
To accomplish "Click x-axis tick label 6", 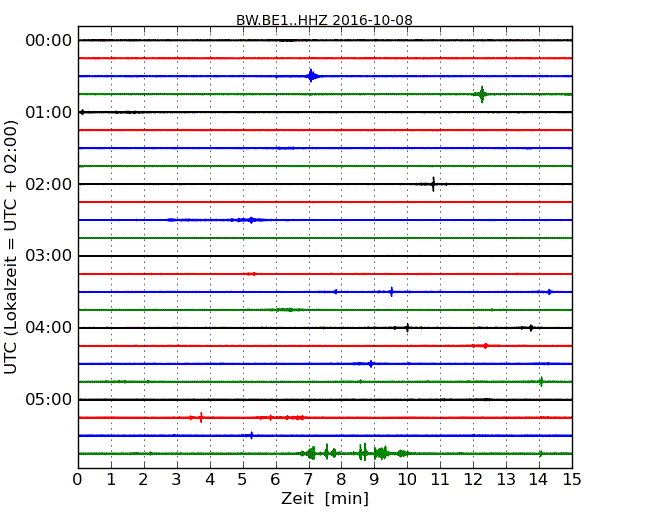I will point(275,479).
